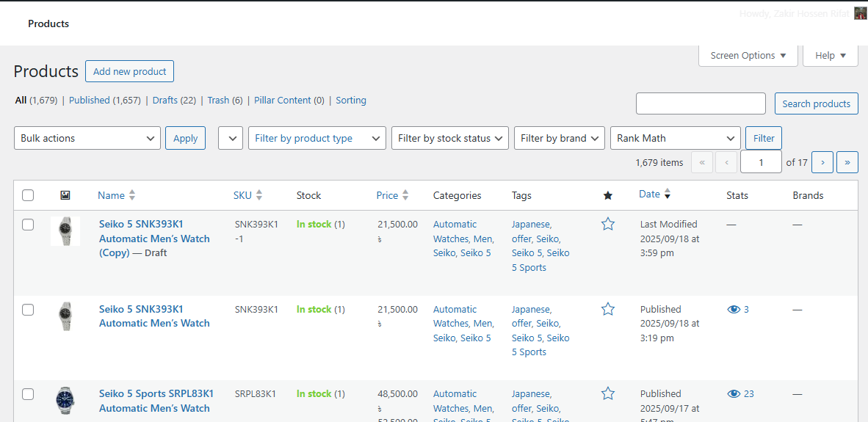Jump to last page with double arrow

pos(847,162)
